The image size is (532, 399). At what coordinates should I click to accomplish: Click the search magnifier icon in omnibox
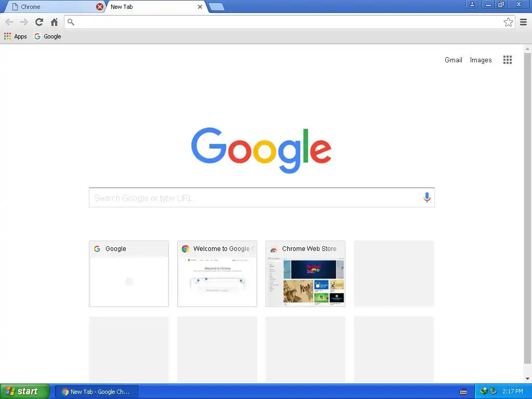click(x=71, y=22)
